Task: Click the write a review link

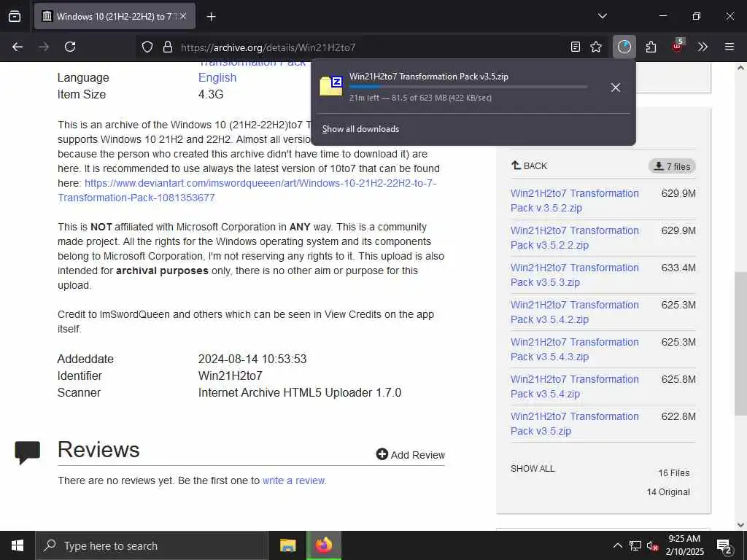Action: pos(293,481)
